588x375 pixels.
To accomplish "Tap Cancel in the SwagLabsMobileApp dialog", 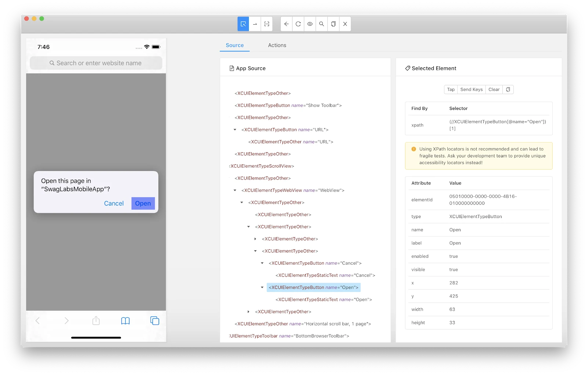I will click(114, 203).
